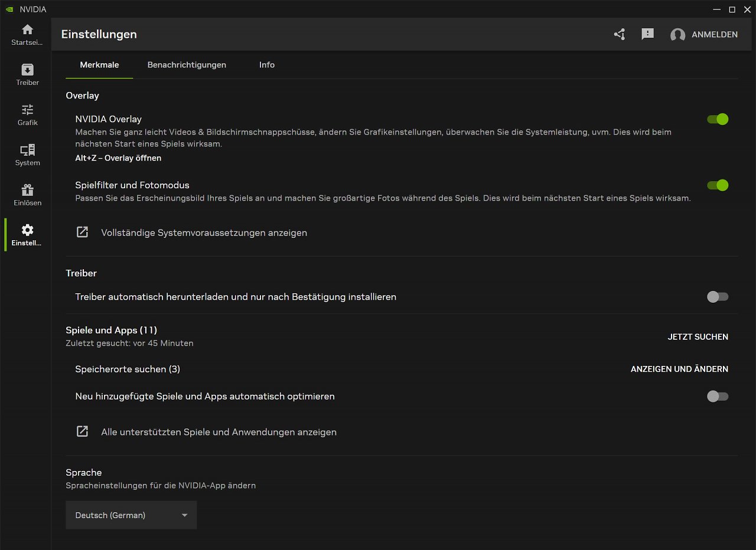756x550 pixels.
Task: Click external link icon beside Systemvoraussetzungen
Action: pos(83,232)
